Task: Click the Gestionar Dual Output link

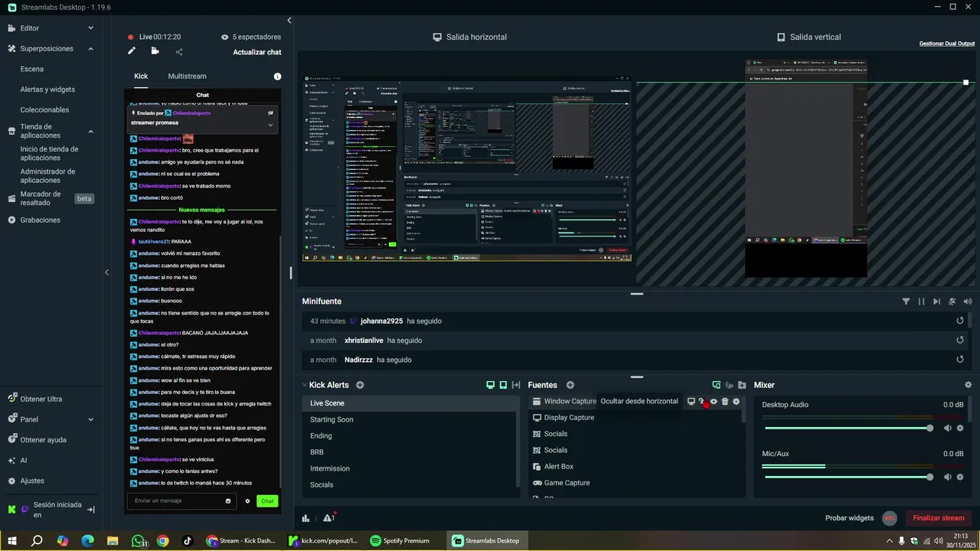Action: [x=947, y=44]
